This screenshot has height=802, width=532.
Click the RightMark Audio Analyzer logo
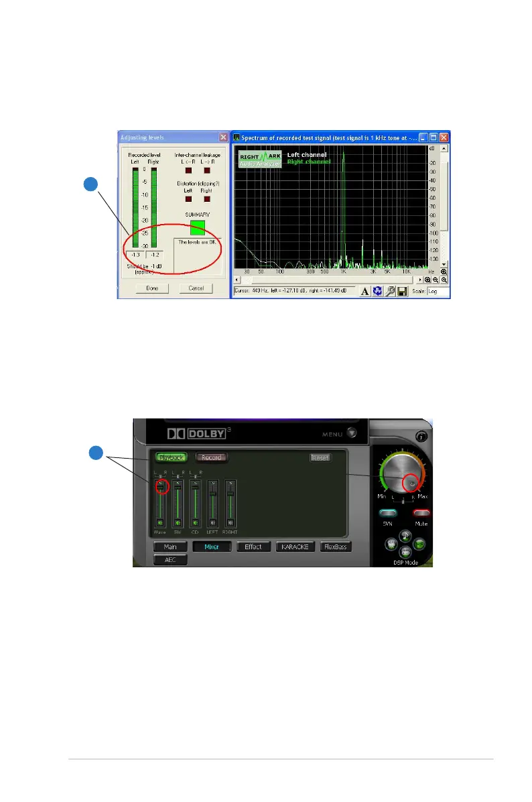(260, 159)
